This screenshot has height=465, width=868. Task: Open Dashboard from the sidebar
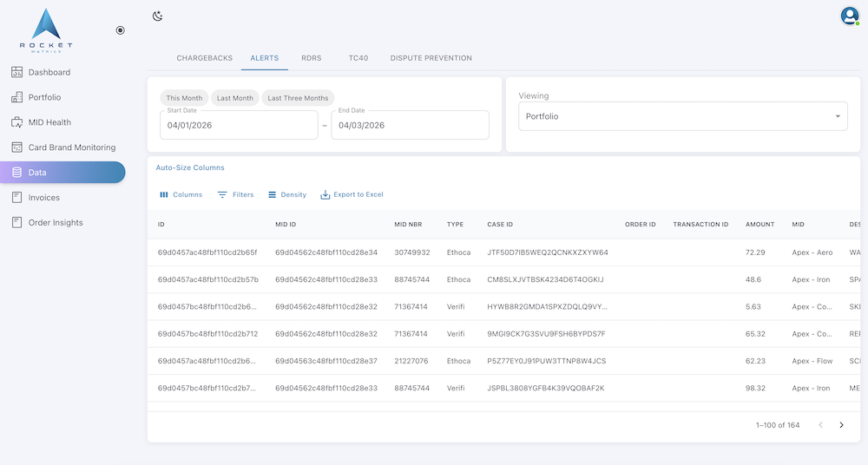click(49, 72)
